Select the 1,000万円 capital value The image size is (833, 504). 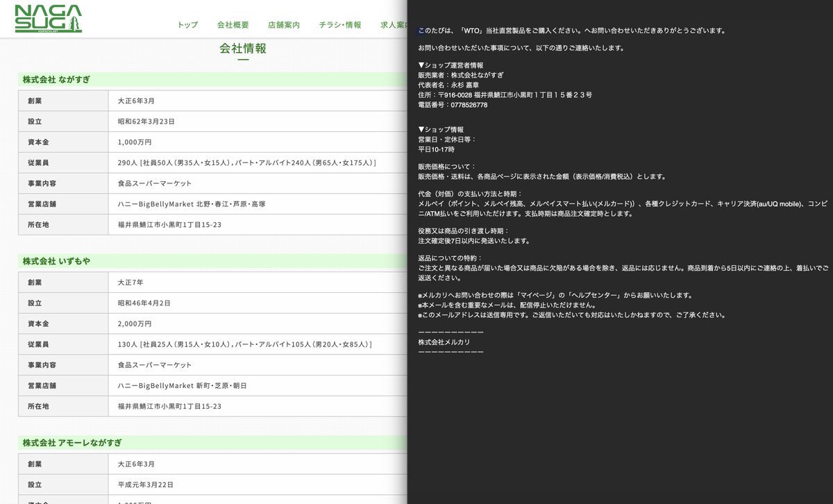click(x=135, y=142)
